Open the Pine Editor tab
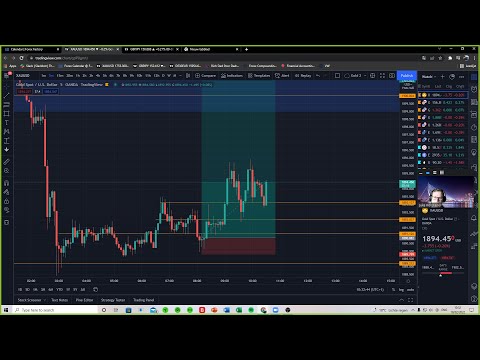 (x=84, y=300)
